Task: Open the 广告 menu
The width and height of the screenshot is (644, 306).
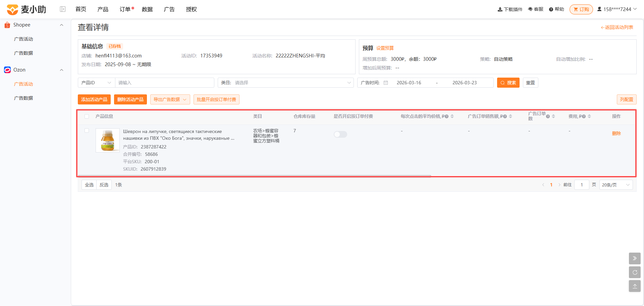Action: point(169,9)
